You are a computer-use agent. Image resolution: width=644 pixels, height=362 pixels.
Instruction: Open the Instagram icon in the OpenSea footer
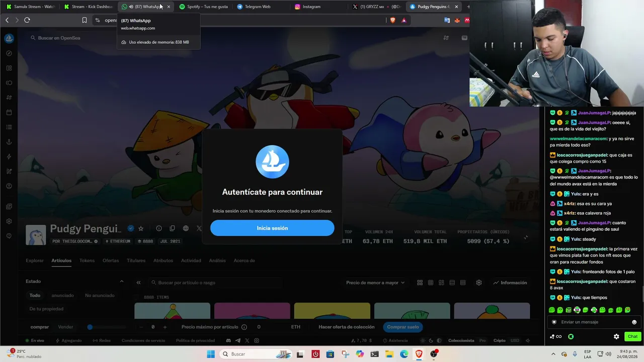coord(257,340)
